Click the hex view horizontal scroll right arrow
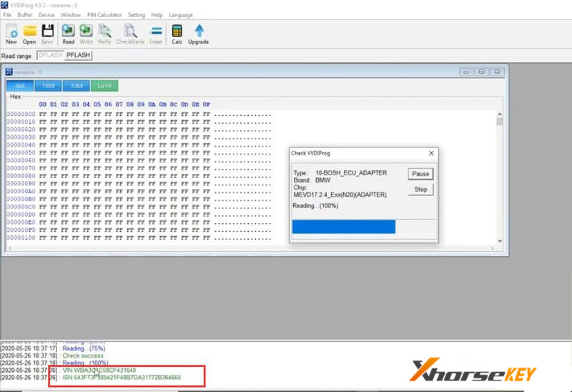 tap(493, 248)
